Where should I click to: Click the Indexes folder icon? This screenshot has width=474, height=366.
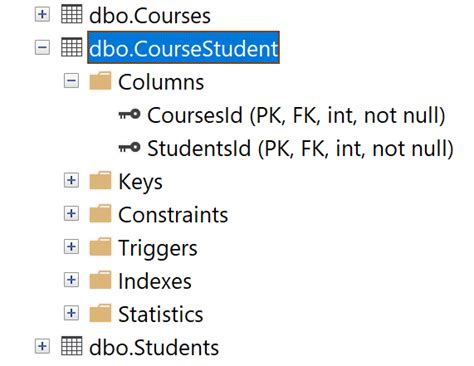(100, 280)
